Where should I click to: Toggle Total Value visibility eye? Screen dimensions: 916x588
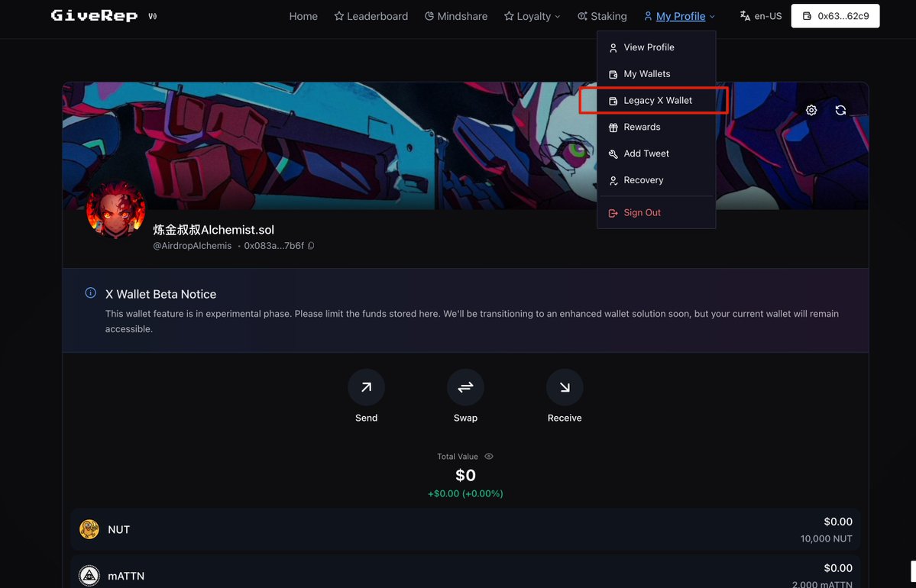pyautogui.click(x=489, y=457)
